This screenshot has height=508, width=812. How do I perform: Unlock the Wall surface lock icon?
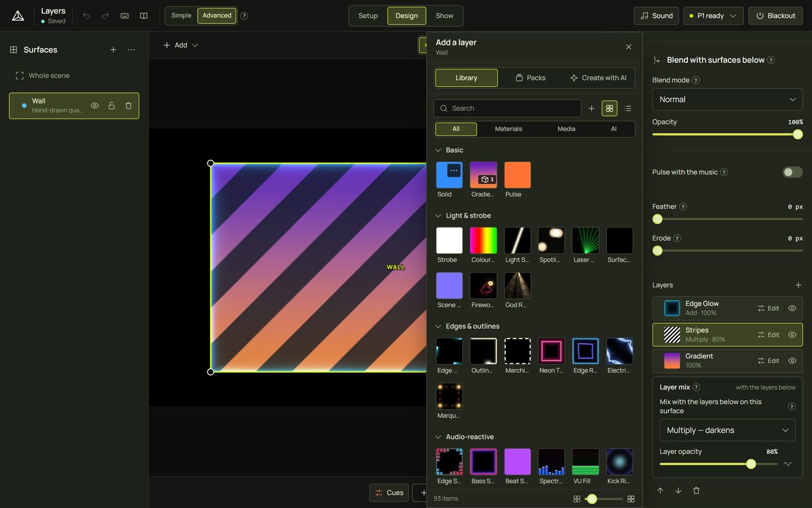(111, 106)
